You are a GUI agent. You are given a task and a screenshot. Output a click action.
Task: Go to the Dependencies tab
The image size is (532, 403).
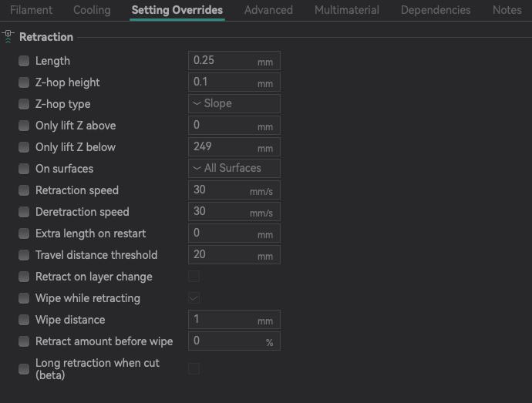(x=436, y=10)
